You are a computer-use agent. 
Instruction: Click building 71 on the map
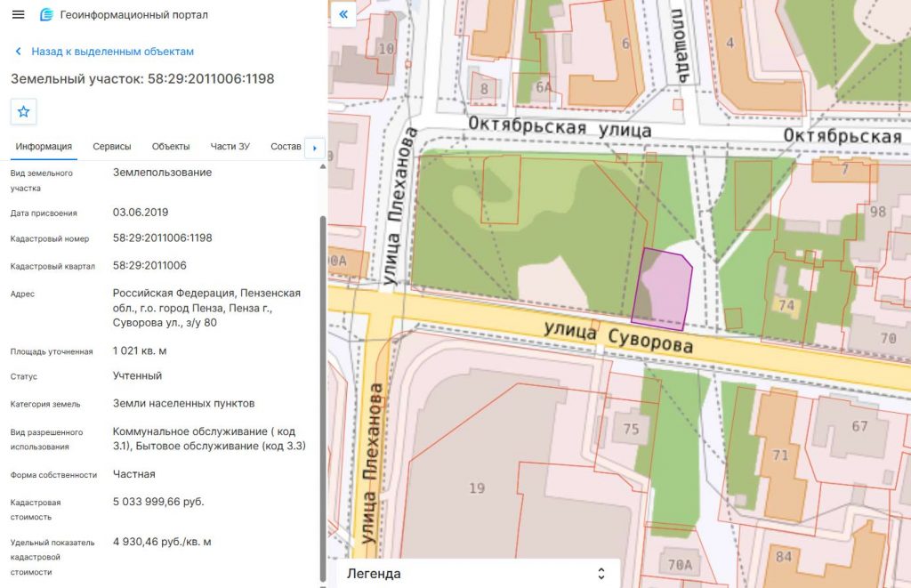click(779, 455)
